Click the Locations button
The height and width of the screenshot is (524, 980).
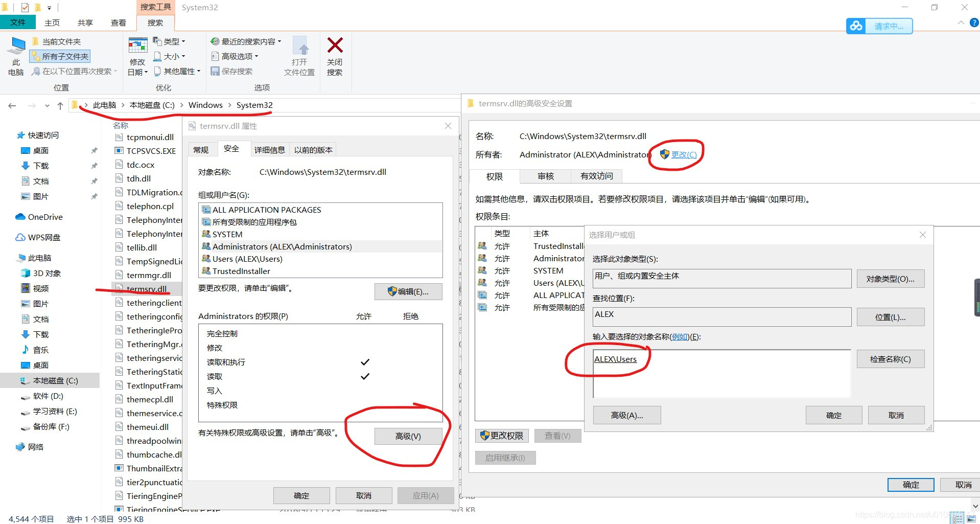(891, 317)
